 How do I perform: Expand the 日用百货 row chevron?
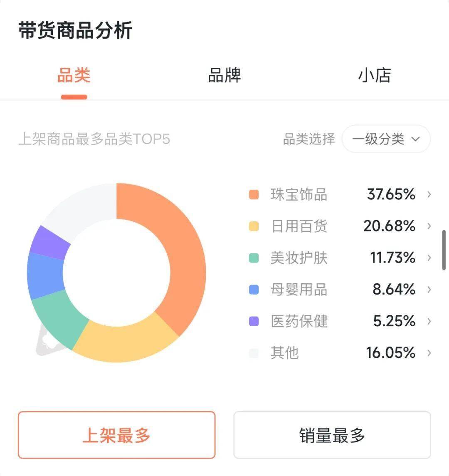pos(429,226)
